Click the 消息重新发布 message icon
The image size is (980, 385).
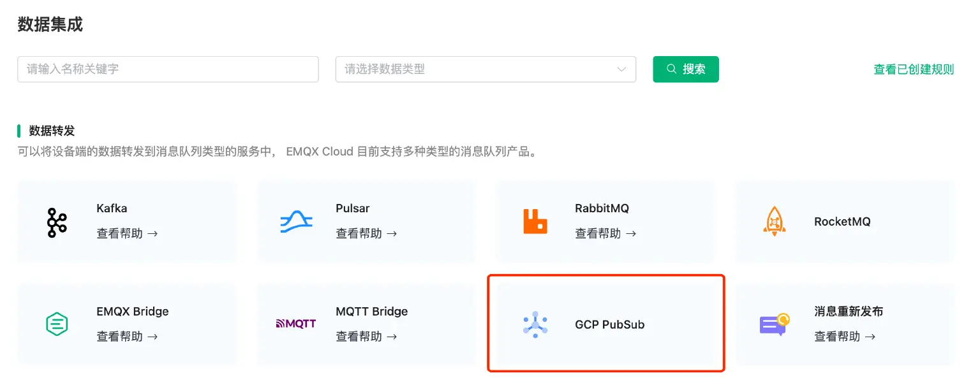(x=774, y=324)
